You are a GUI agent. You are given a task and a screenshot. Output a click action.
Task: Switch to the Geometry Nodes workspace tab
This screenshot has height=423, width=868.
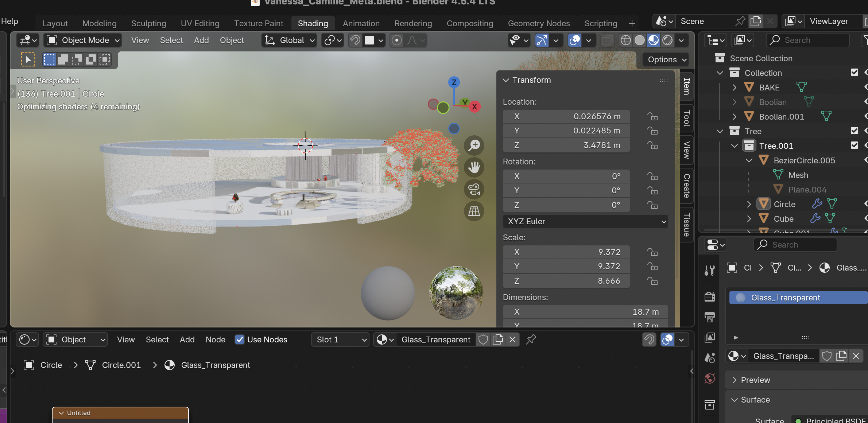pyautogui.click(x=539, y=23)
